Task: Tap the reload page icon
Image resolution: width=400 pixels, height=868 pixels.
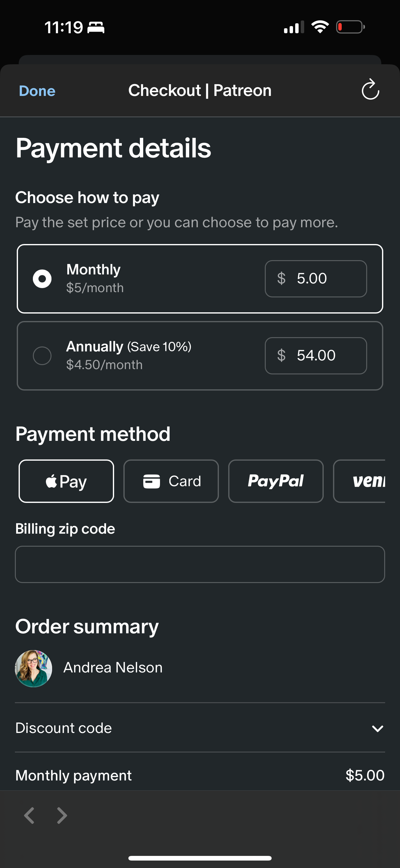Action: click(x=370, y=90)
